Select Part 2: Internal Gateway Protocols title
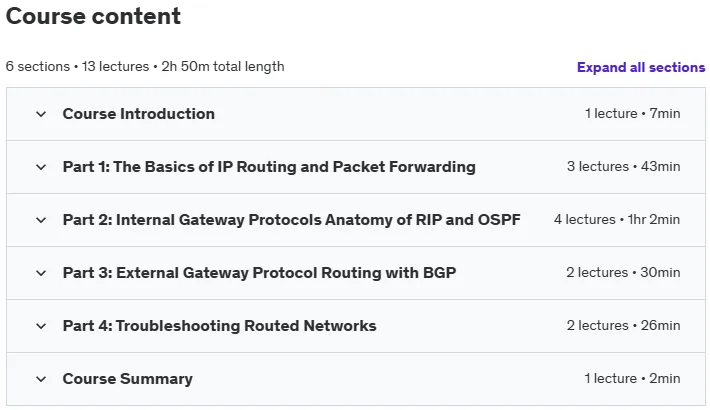Viewport: 710px width, 410px height. coord(292,220)
